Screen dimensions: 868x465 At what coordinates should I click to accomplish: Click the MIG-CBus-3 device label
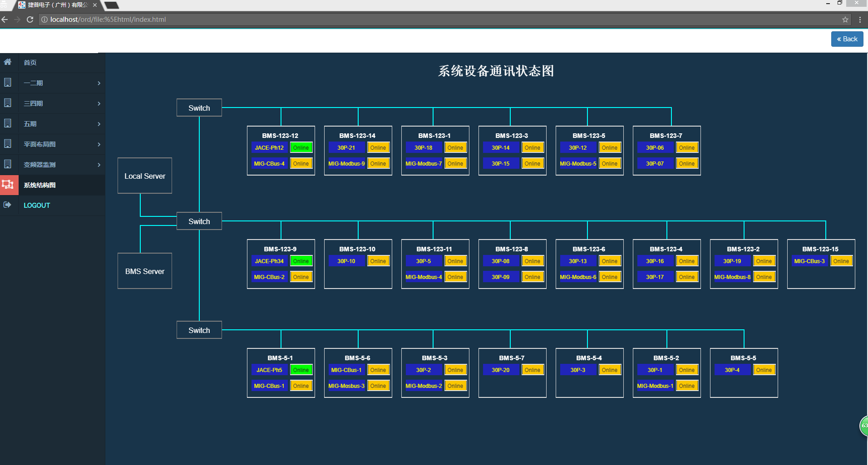click(809, 261)
